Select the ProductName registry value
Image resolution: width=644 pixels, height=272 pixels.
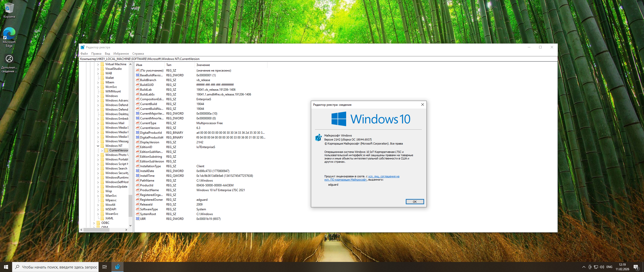click(x=149, y=190)
